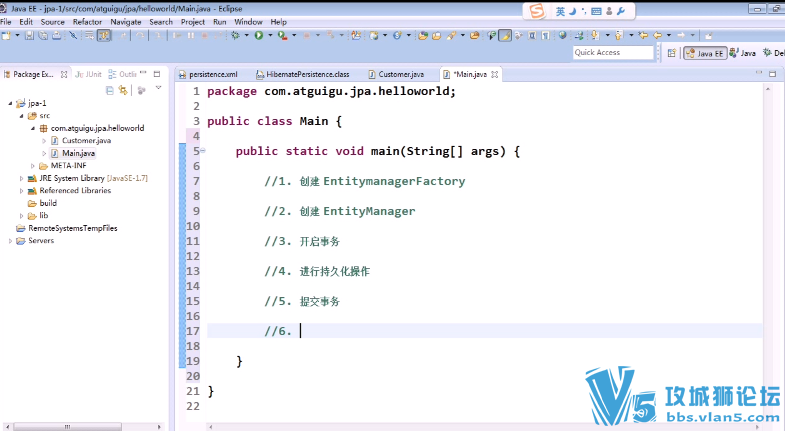Go to last edit location icon
The image size is (785, 431).
coord(643,36)
